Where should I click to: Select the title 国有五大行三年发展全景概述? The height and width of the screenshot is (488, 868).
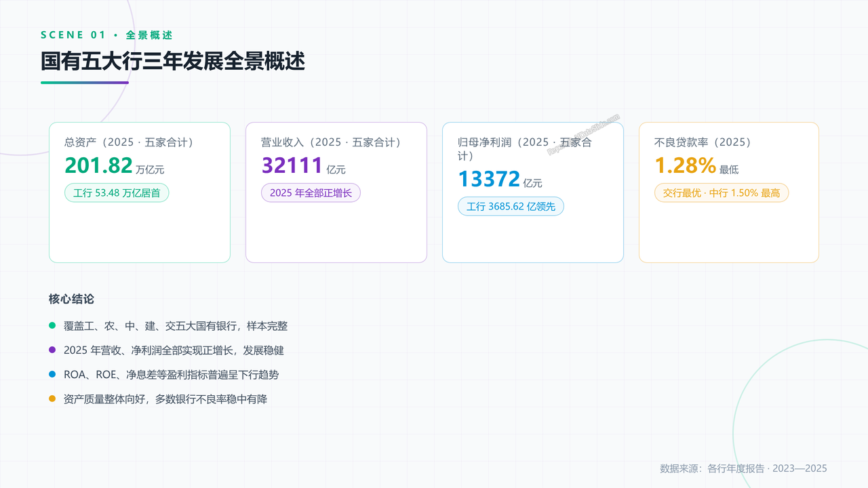click(x=173, y=62)
